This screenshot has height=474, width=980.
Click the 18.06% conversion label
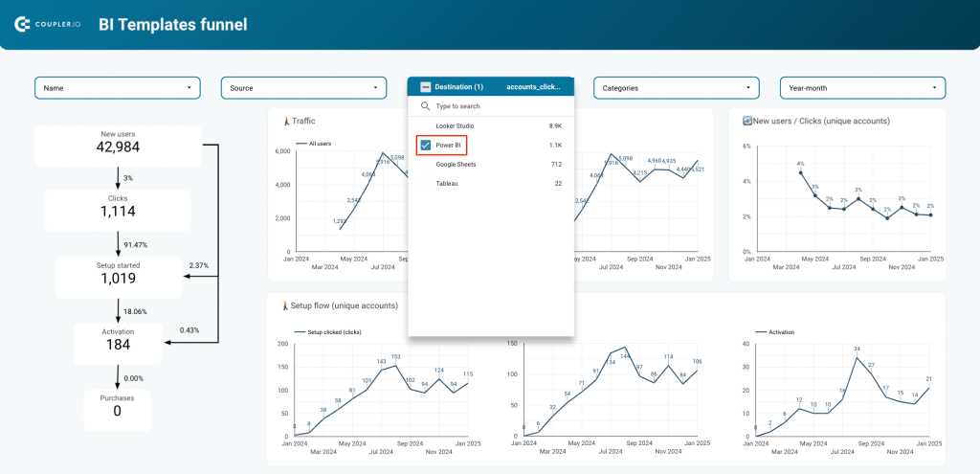(135, 311)
